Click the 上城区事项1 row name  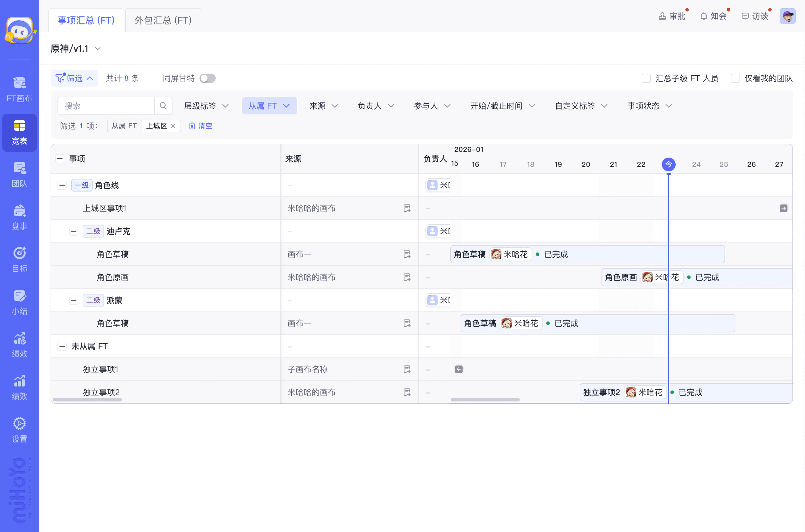tap(105, 208)
